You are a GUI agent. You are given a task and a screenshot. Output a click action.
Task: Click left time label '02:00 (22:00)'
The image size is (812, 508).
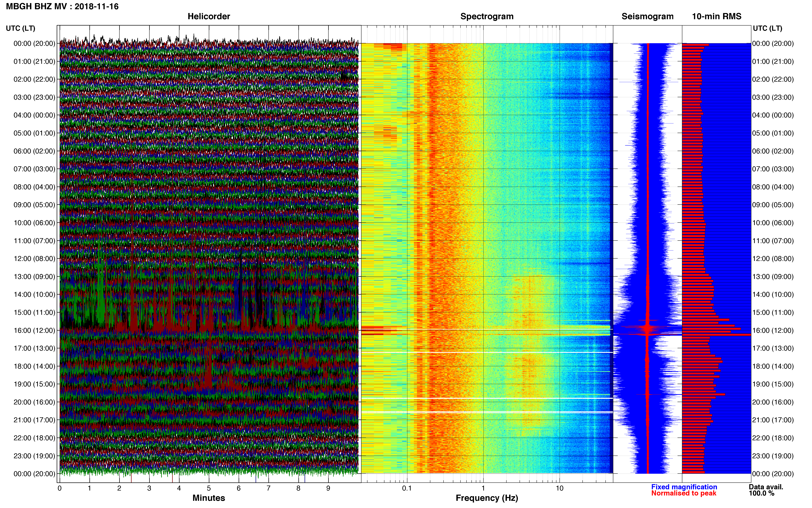[x=34, y=79]
